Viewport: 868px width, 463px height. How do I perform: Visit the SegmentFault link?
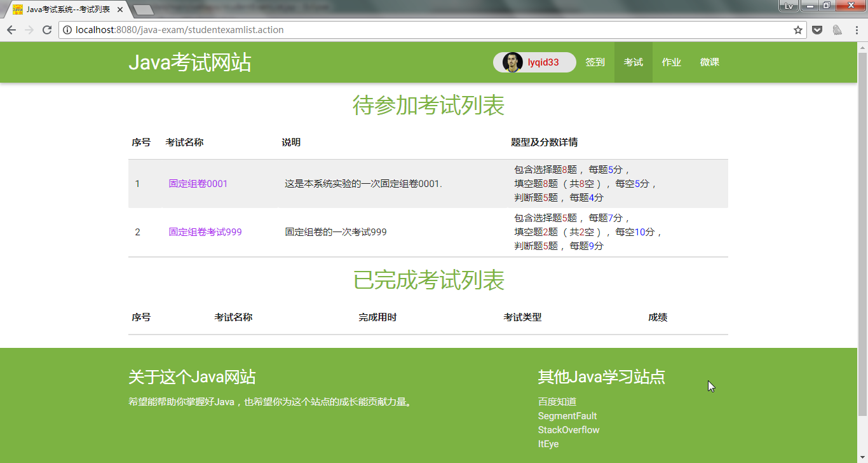coord(567,416)
